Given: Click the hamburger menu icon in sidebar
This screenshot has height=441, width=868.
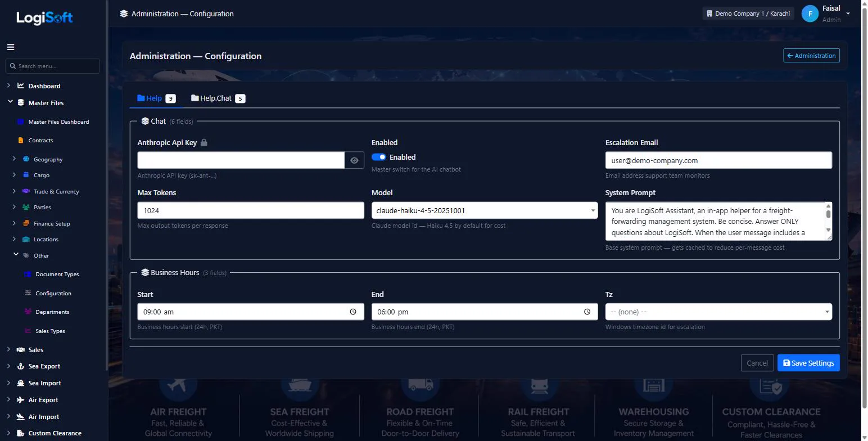Looking at the screenshot, I should tap(11, 47).
